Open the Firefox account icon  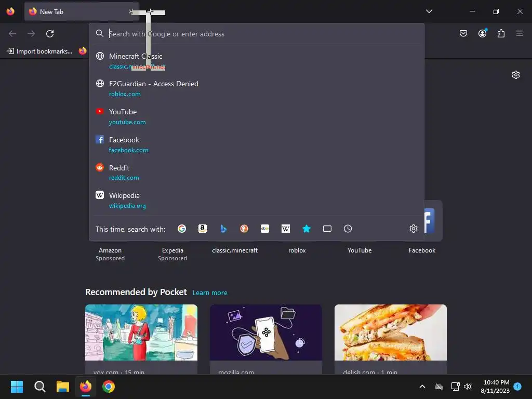482,33
